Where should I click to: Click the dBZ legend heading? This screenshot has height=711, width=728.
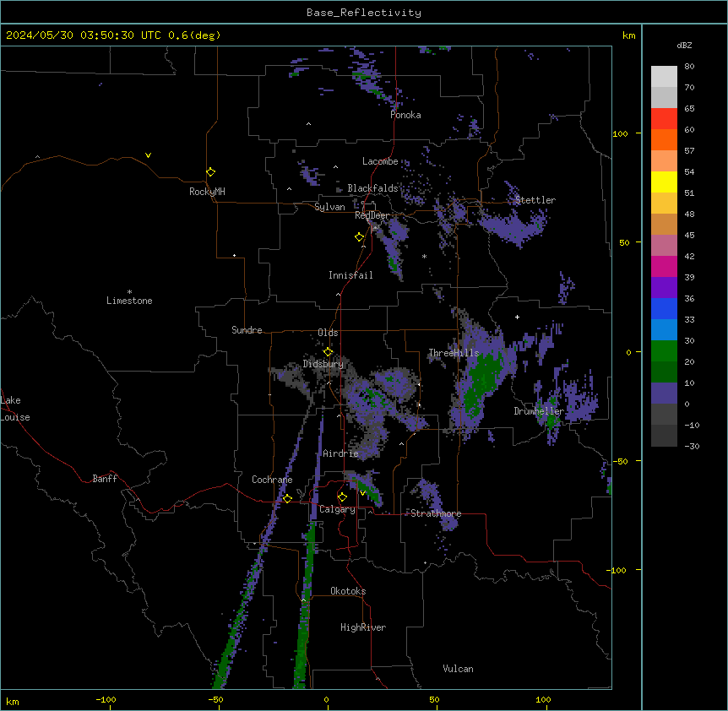click(684, 46)
